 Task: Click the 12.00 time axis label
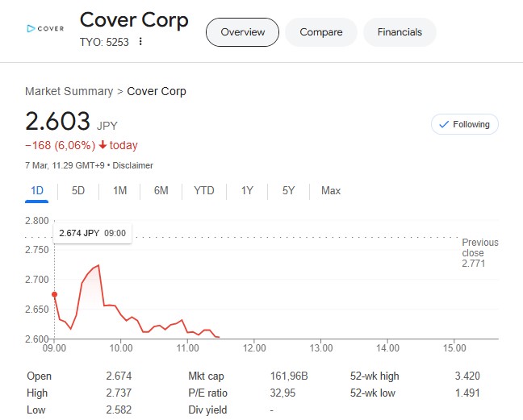click(254, 348)
